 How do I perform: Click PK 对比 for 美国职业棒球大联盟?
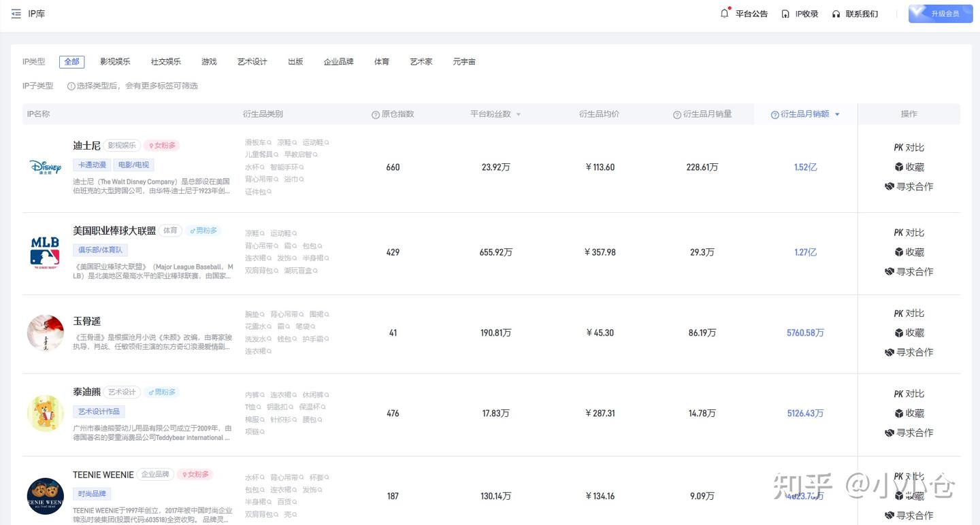click(x=909, y=233)
